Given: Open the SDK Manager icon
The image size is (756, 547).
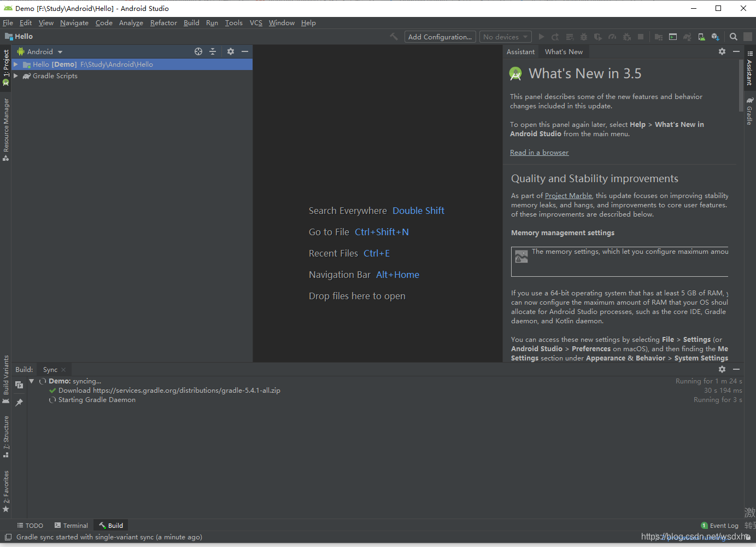Looking at the screenshot, I should click(x=716, y=37).
